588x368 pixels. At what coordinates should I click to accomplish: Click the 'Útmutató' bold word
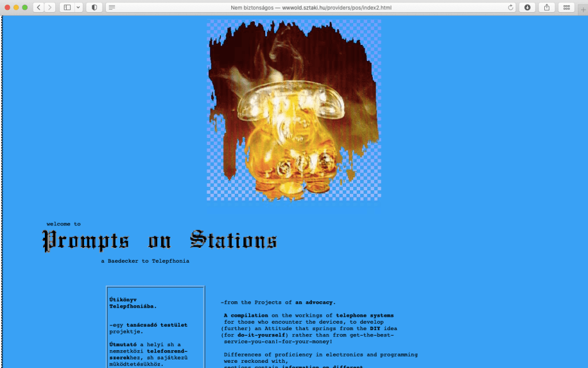tap(123, 344)
